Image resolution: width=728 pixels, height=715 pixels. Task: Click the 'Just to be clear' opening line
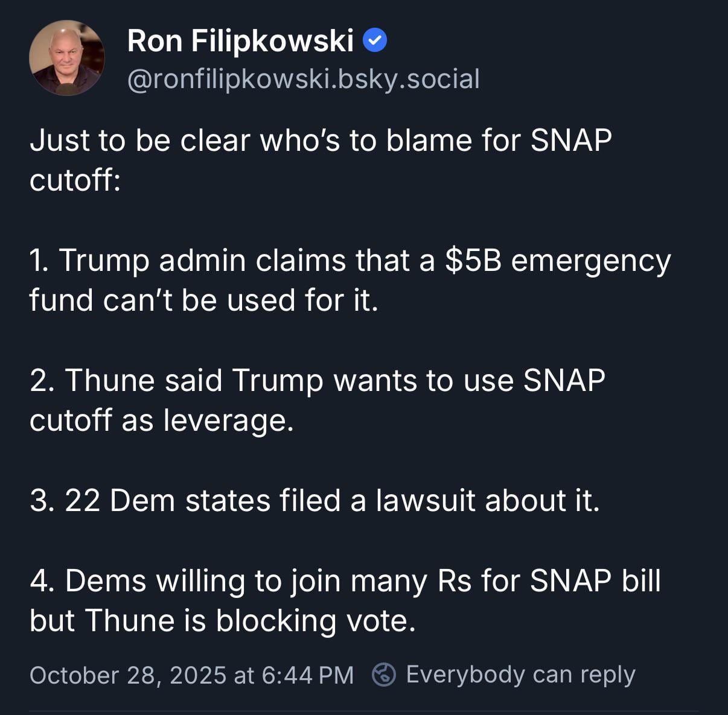point(320,141)
